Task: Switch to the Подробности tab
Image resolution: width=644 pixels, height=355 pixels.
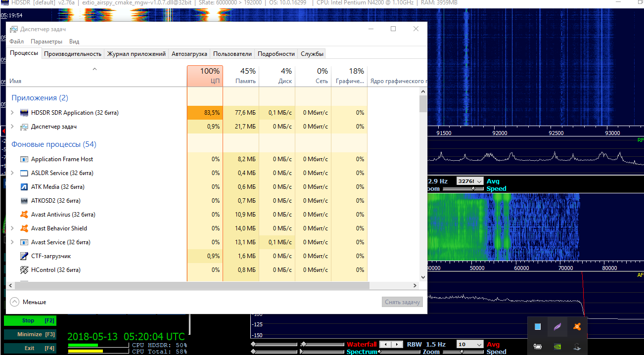Action: [276, 54]
